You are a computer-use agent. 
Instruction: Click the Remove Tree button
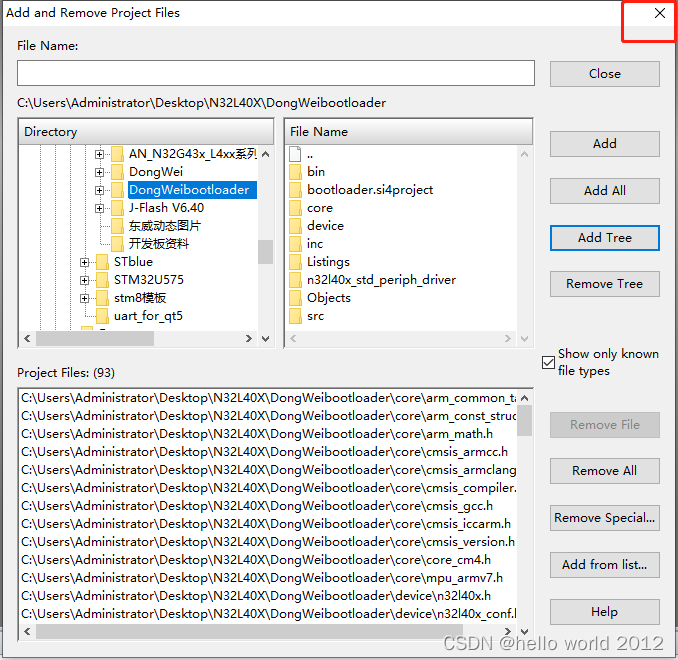click(604, 284)
